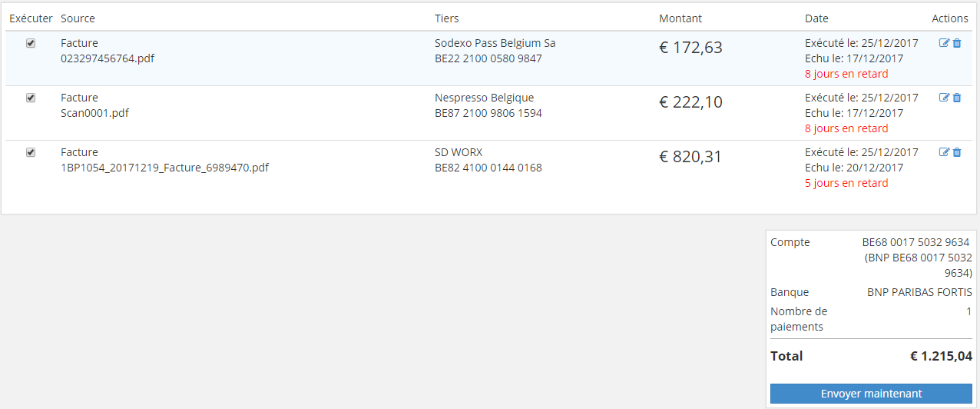Image resolution: width=980 pixels, height=409 pixels.
Task: Uncheck Exécuter for Nespresso invoice
Action: click(31, 98)
